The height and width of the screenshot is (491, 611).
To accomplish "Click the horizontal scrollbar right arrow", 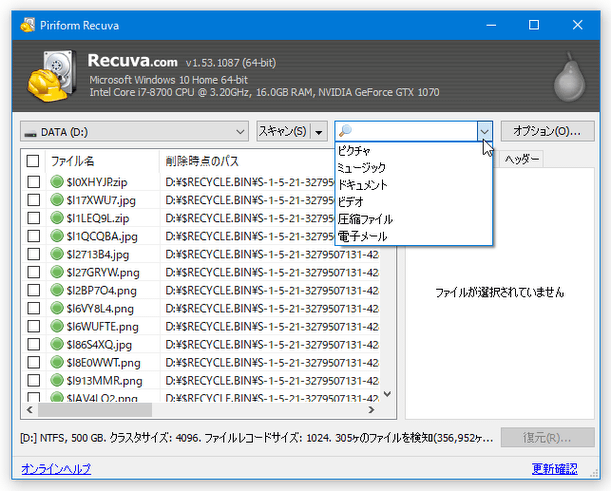I will point(371,410).
